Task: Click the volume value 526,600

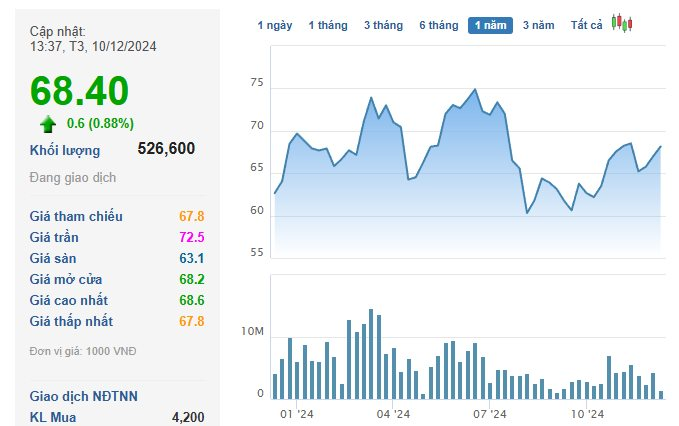Action: click(166, 149)
